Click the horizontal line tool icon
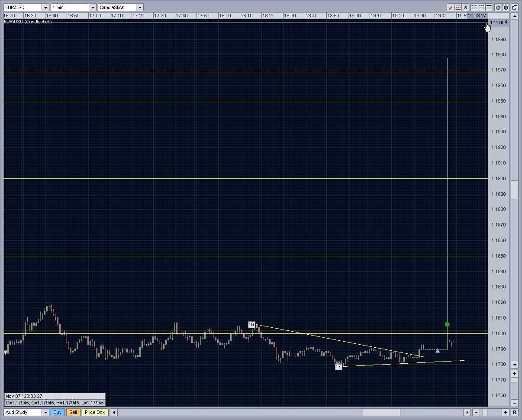The image size is (522, 420). coord(458,7)
